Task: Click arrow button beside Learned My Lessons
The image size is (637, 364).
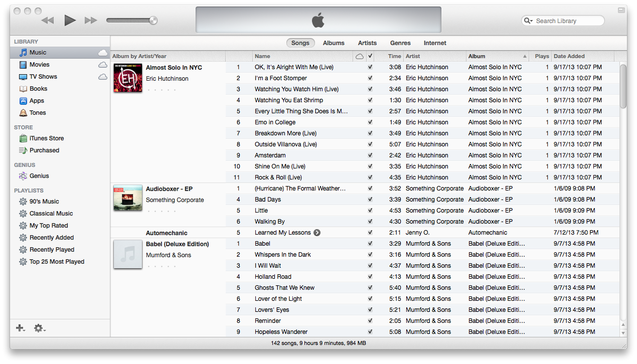Action: coord(317,233)
